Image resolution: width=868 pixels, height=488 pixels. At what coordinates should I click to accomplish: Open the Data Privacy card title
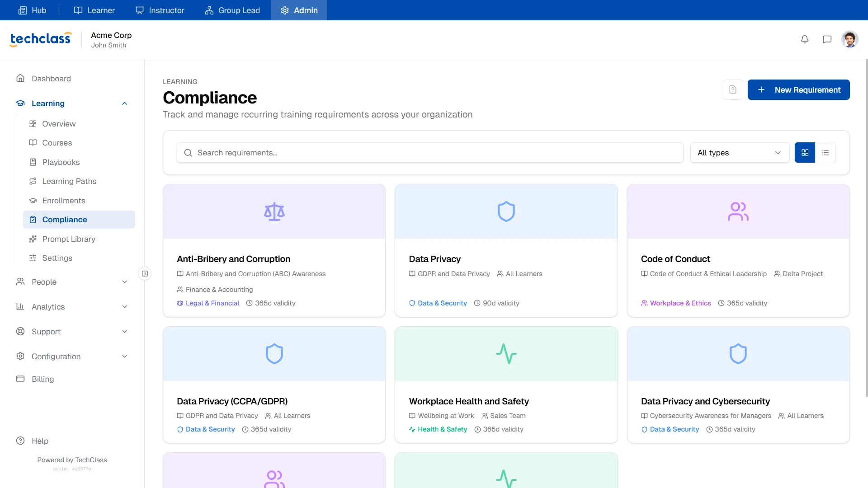[434, 259]
